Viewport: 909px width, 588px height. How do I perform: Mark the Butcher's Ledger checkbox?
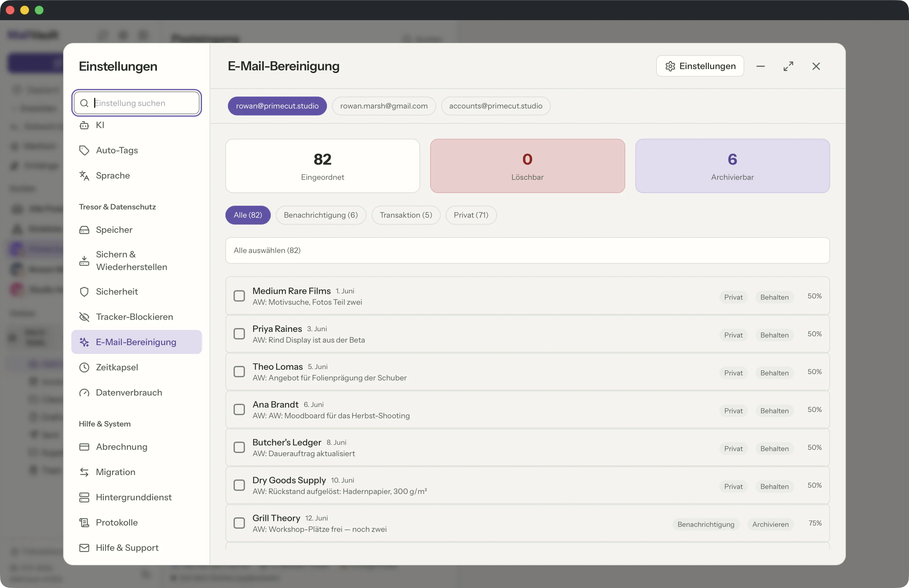[239, 447]
